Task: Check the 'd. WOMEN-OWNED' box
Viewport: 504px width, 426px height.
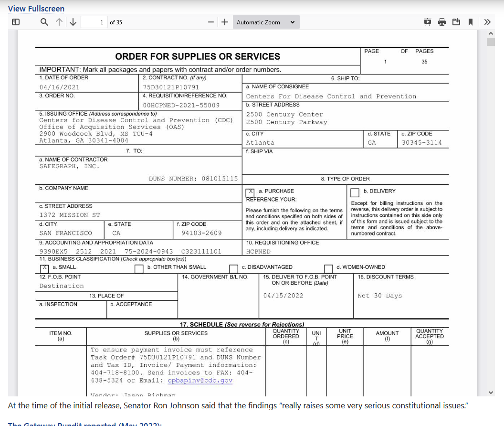Action: [328, 268]
